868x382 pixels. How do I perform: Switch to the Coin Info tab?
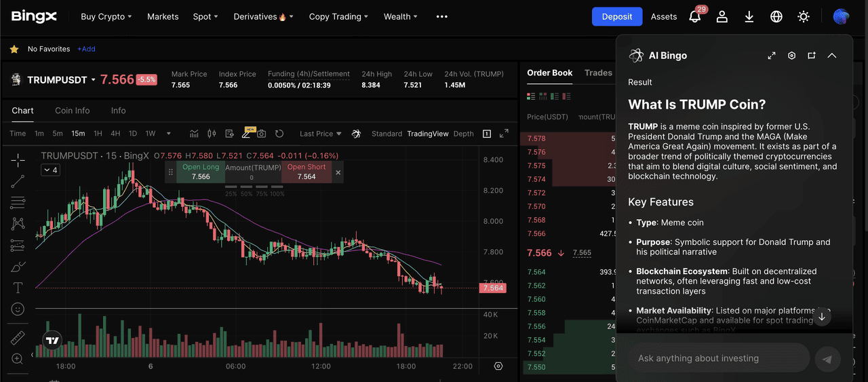73,111
